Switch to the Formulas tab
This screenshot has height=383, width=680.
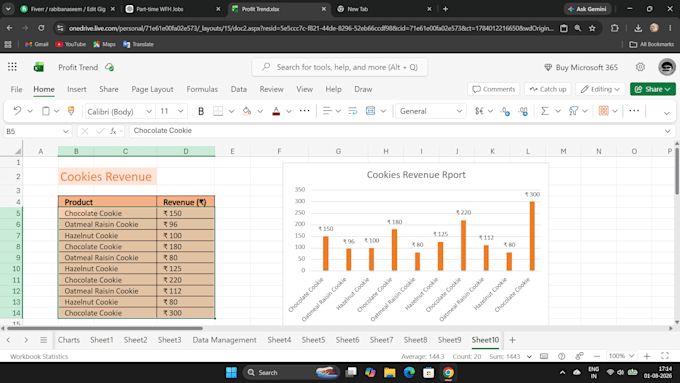(x=202, y=89)
